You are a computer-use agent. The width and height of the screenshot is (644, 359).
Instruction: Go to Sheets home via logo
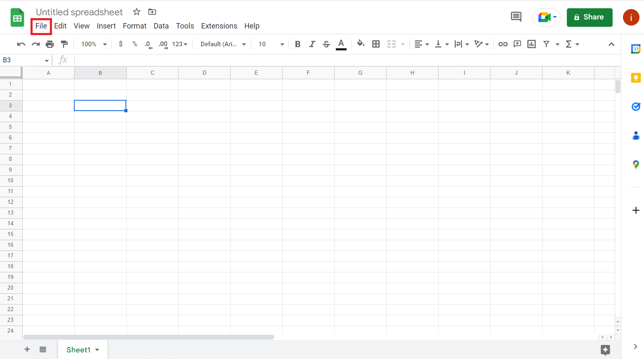point(17,17)
